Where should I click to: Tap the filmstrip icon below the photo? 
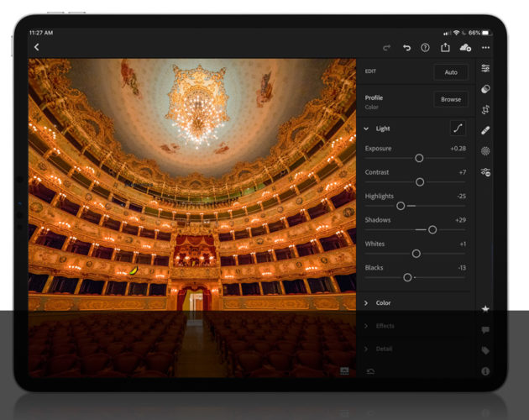coord(344,370)
